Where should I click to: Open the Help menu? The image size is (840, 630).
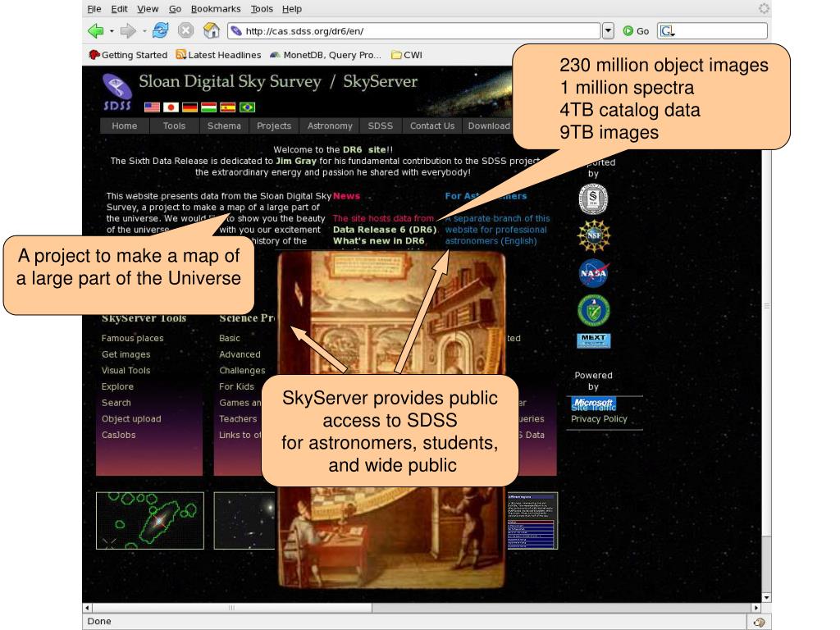tap(292, 8)
